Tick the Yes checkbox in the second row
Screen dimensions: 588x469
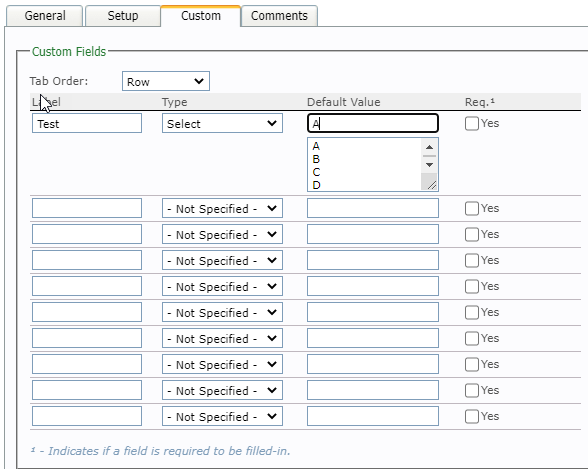(471, 208)
